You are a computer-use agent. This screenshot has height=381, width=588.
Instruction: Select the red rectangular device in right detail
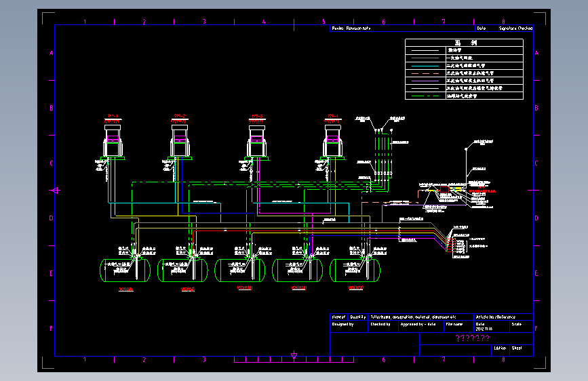point(445,190)
